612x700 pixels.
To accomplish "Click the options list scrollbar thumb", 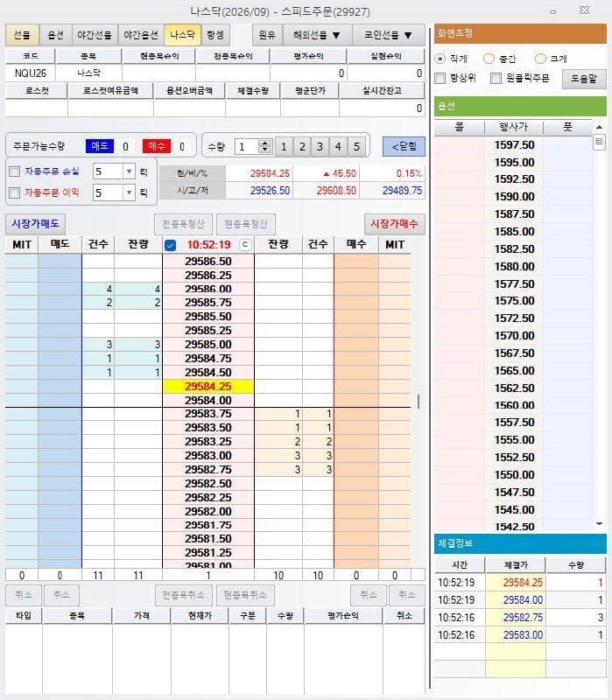I will click(x=600, y=143).
